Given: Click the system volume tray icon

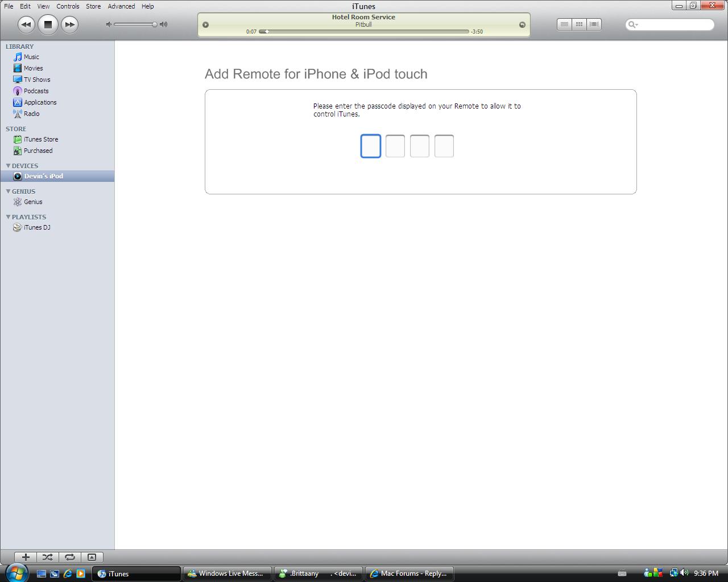Looking at the screenshot, I should (x=684, y=573).
